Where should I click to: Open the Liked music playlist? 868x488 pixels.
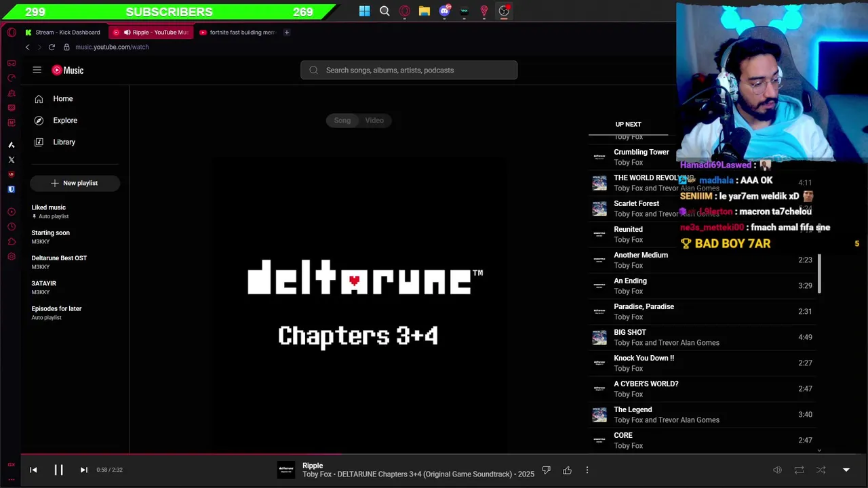point(75,211)
